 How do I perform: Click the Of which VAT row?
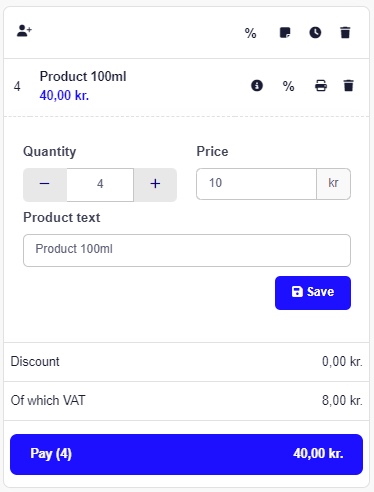point(186,401)
